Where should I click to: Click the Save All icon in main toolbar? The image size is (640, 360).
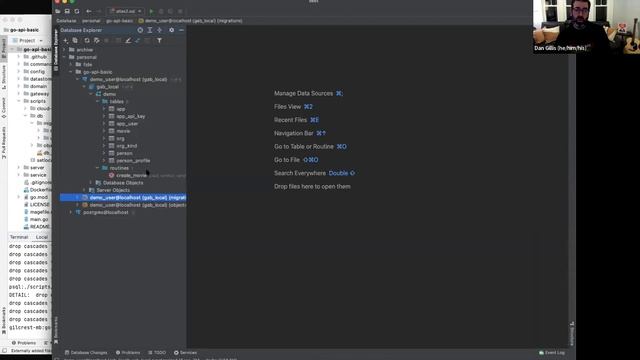tap(67, 11)
